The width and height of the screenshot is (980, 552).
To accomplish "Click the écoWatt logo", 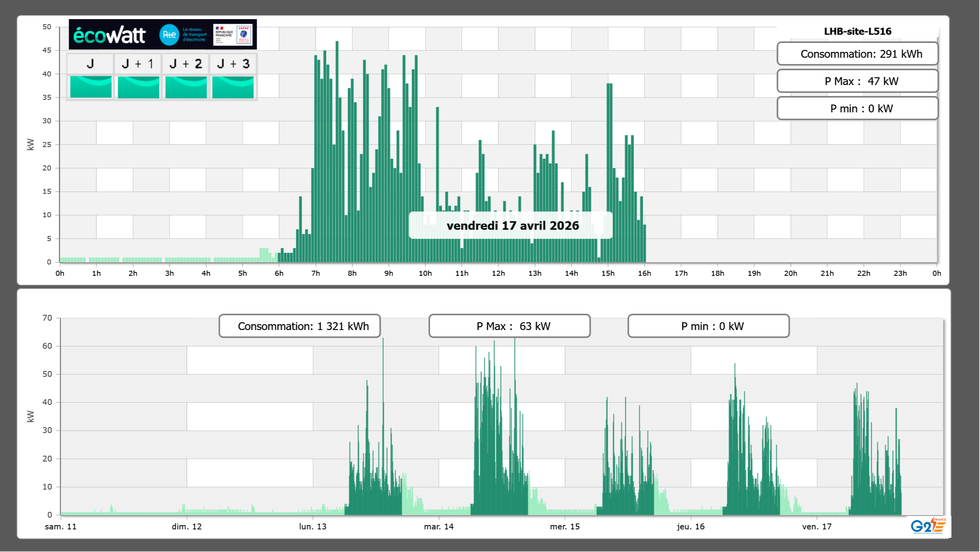I will point(110,35).
